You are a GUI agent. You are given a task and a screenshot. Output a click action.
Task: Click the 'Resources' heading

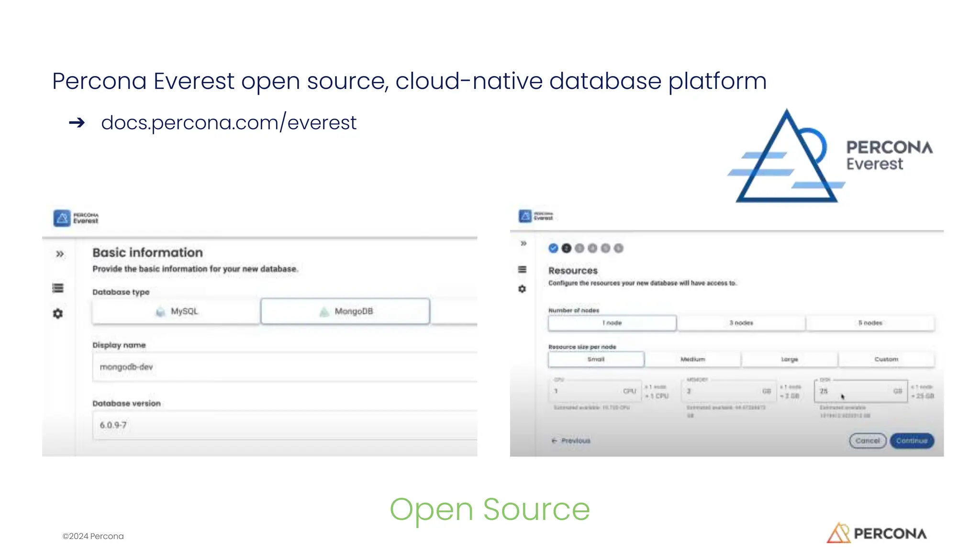point(573,271)
